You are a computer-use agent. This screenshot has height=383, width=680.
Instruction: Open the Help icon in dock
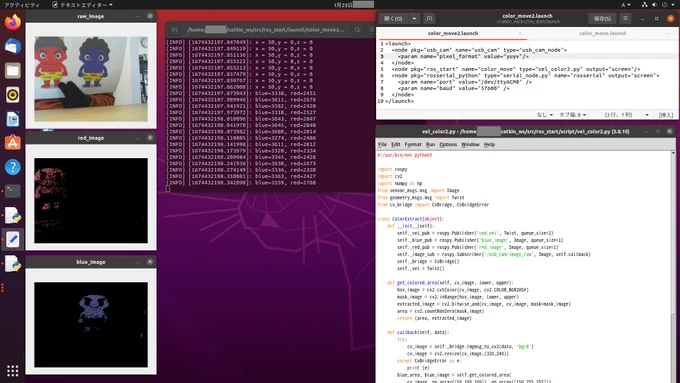(x=13, y=167)
